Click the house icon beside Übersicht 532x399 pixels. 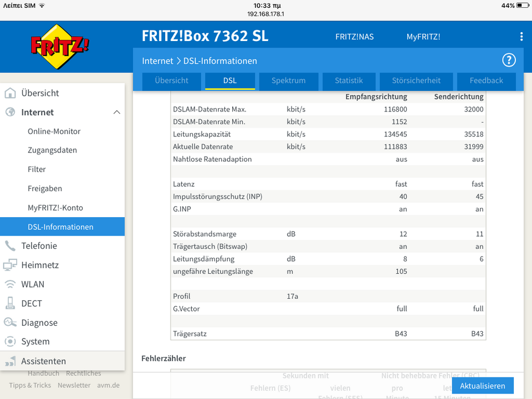pyautogui.click(x=10, y=93)
